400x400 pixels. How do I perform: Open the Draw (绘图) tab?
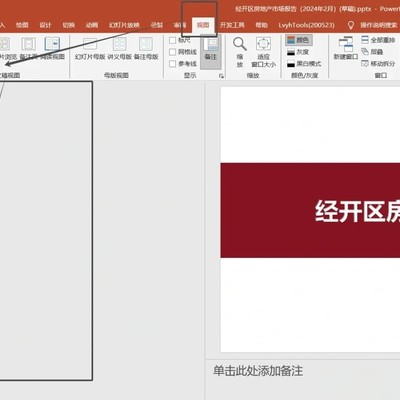click(x=22, y=25)
